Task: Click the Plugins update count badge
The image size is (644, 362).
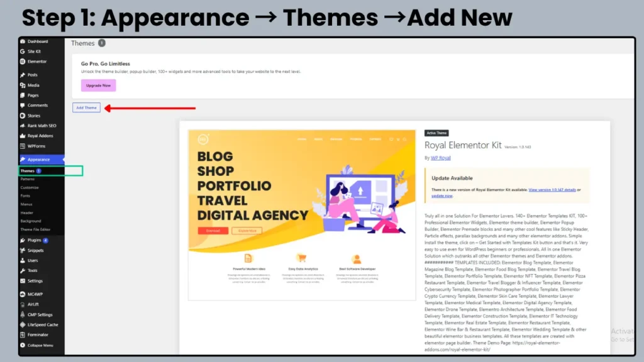Action: (x=45, y=240)
